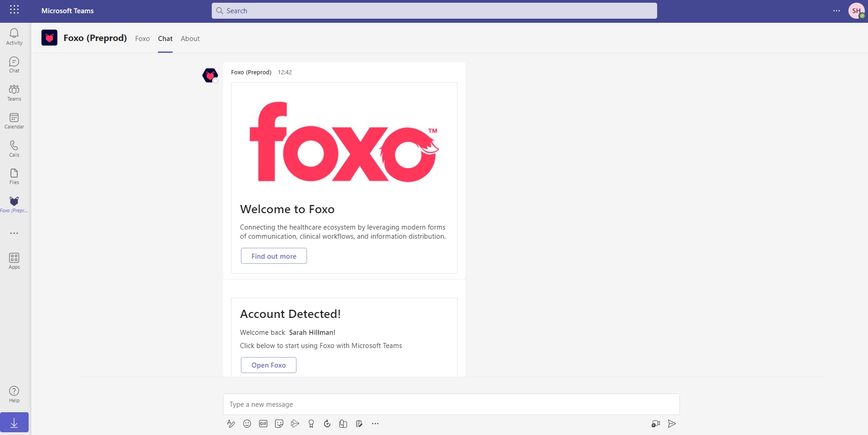Open the Apps store
Image resolution: width=868 pixels, height=435 pixels.
click(14, 261)
